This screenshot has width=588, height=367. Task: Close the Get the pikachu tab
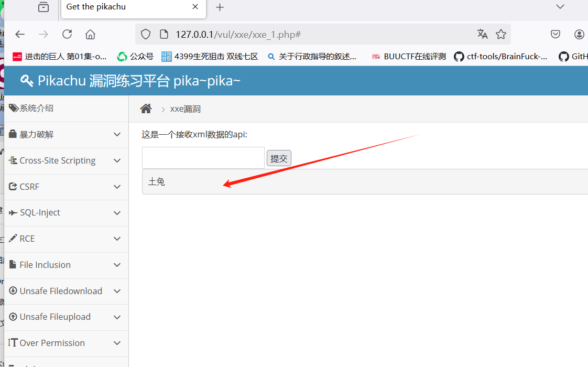(195, 7)
